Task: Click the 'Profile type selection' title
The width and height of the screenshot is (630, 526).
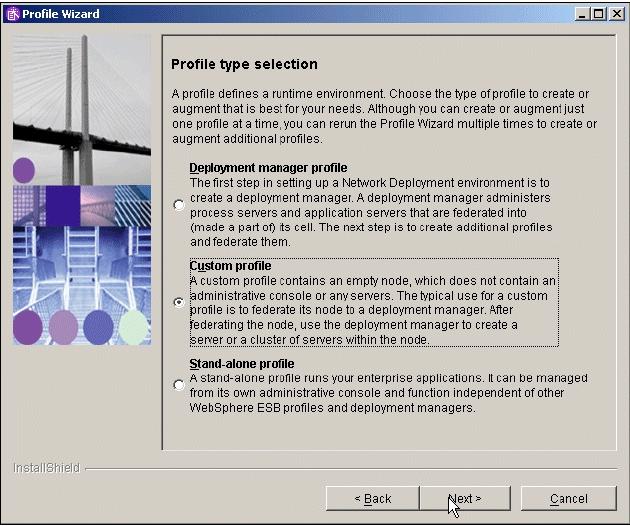Action: [244, 64]
